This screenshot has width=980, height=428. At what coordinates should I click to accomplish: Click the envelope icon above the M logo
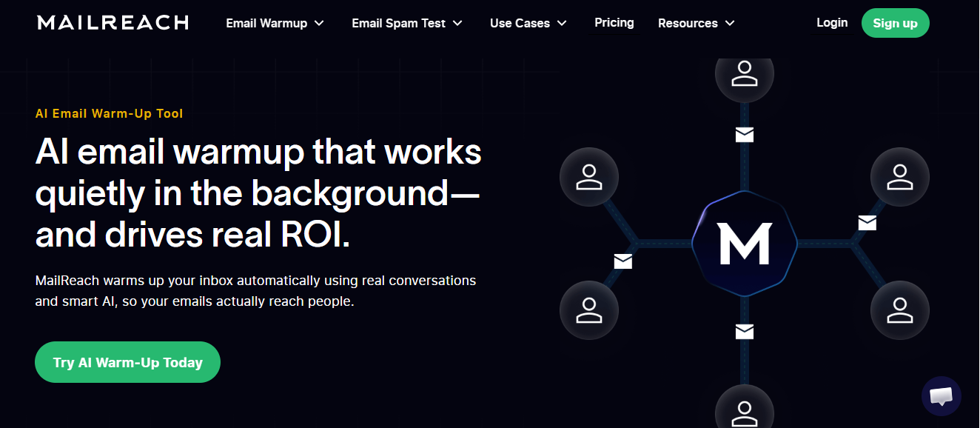[x=744, y=136]
